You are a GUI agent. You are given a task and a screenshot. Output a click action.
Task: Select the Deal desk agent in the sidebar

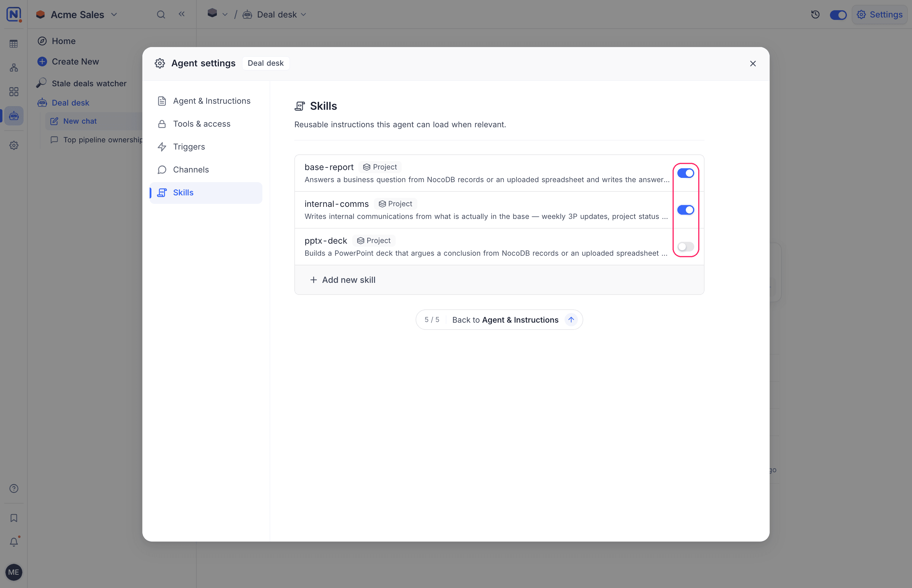63,103
